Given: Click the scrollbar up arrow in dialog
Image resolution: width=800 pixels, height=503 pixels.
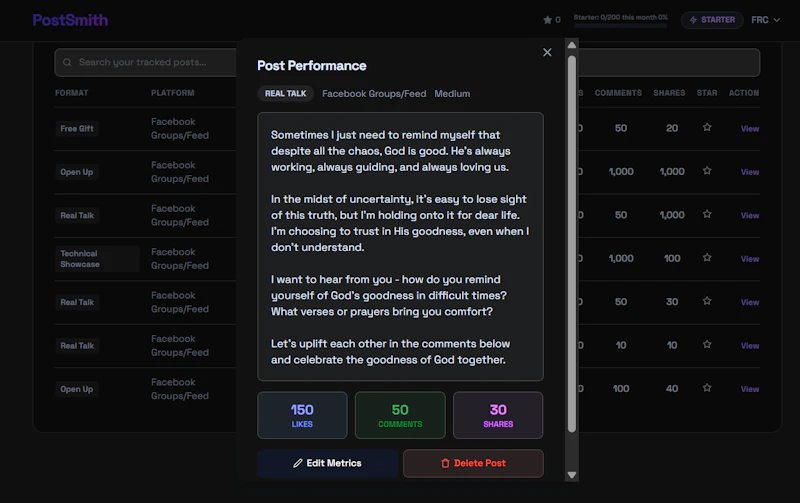Looking at the screenshot, I should (572, 45).
